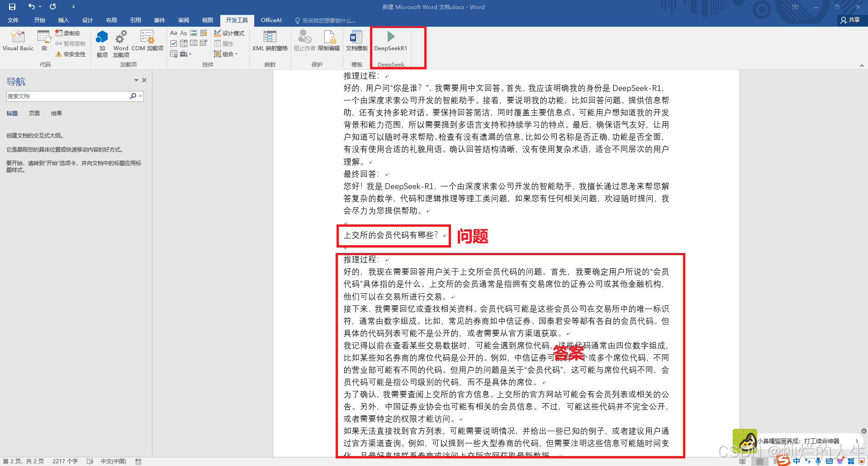This screenshot has height=466, width=868.
Task: Insert rich text content control
Action: (174, 33)
